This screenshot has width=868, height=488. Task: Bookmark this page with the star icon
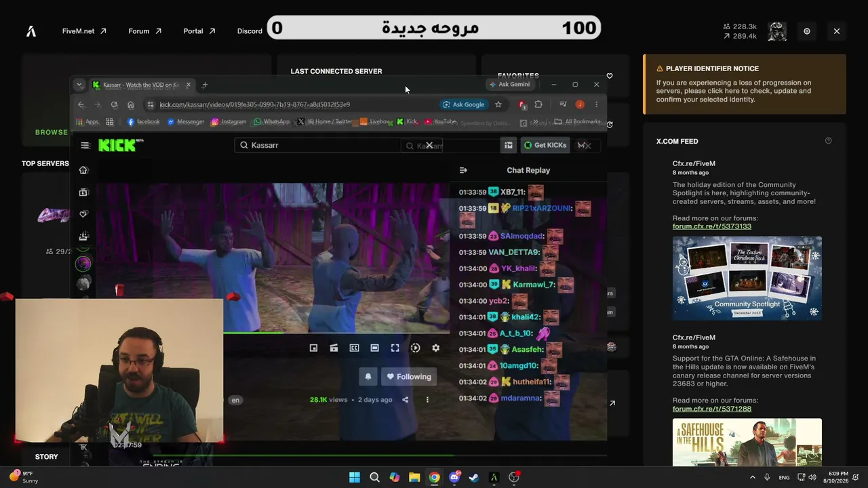498,104
